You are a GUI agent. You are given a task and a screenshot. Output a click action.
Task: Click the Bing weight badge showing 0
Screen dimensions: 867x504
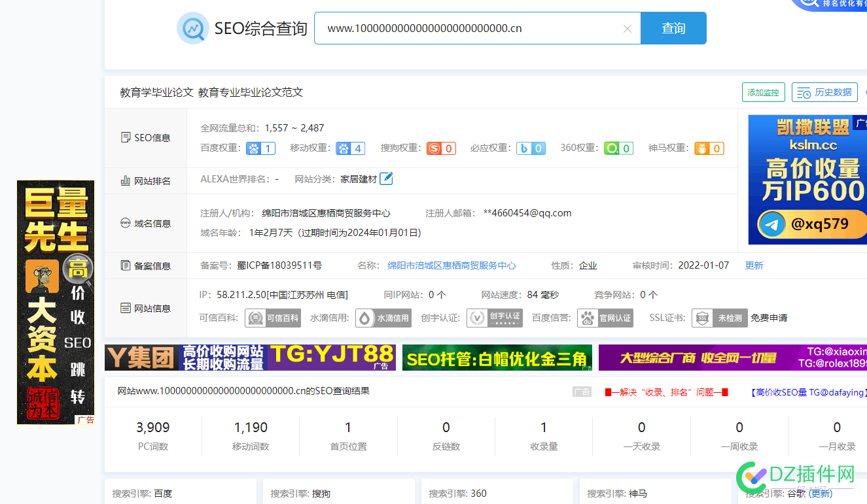531,148
